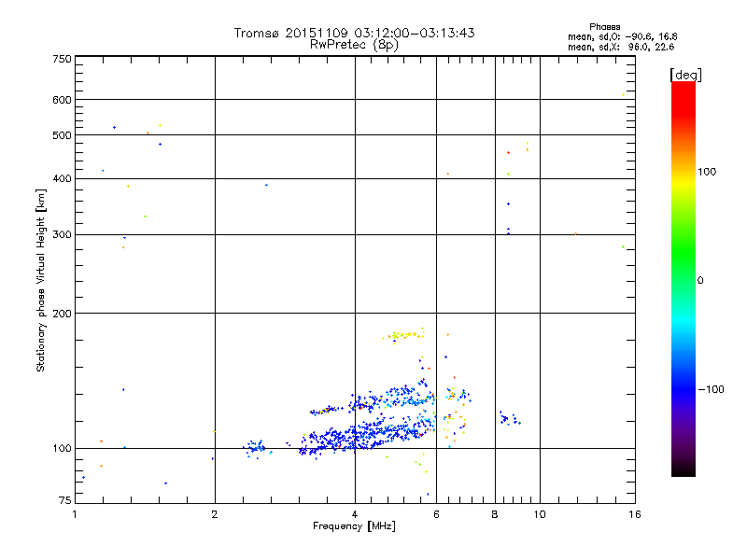Click the x-axis '8' tick label

tap(495, 514)
